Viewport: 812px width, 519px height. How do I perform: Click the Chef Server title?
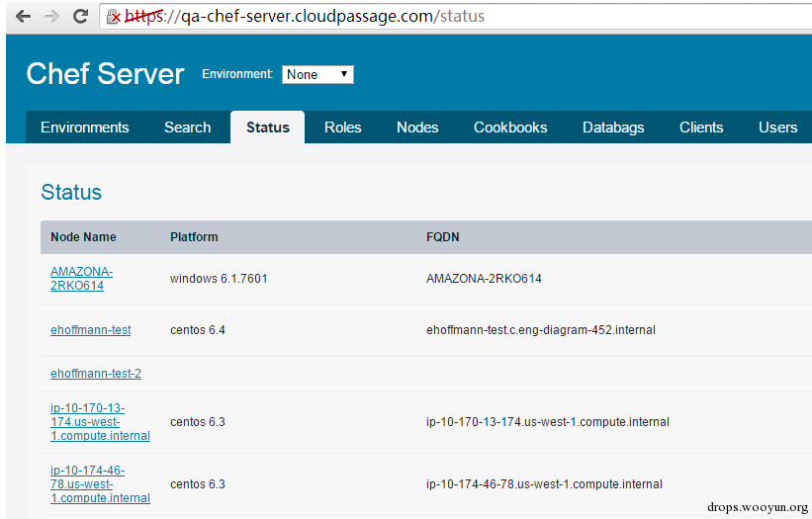point(105,74)
